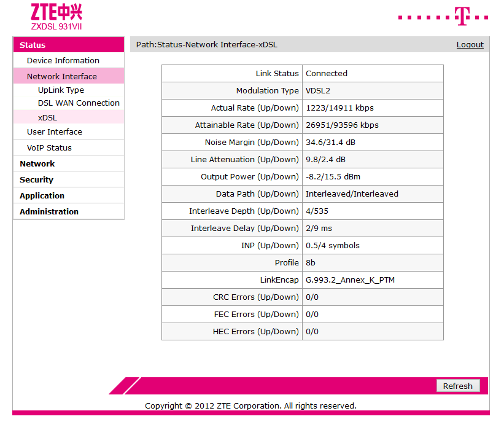
Task: Expand the Administration section
Action: click(x=49, y=211)
